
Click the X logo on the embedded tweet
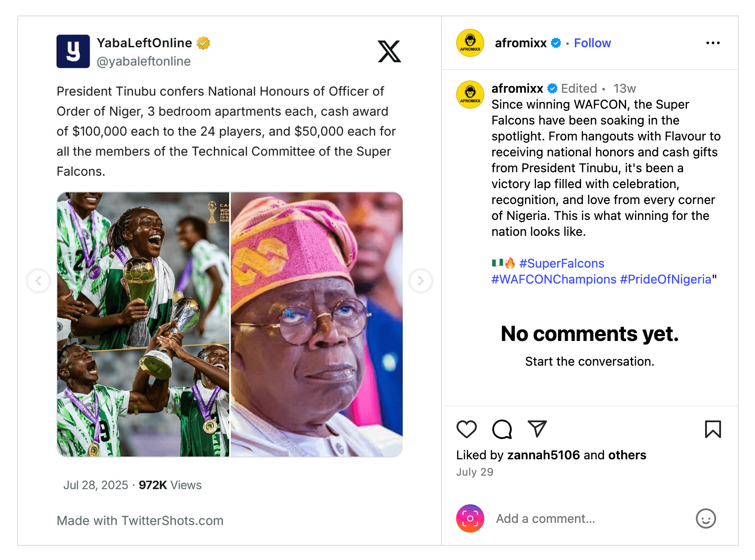pyautogui.click(x=389, y=51)
